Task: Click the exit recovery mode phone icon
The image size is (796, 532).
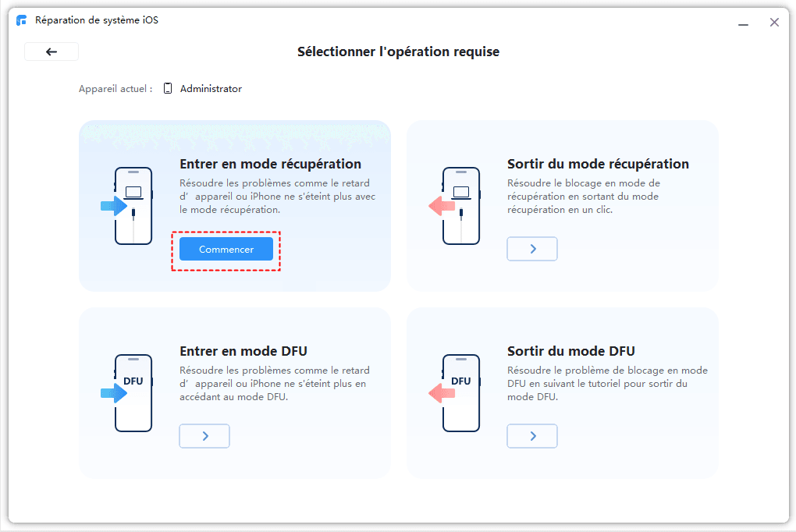Action: click(x=460, y=206)
